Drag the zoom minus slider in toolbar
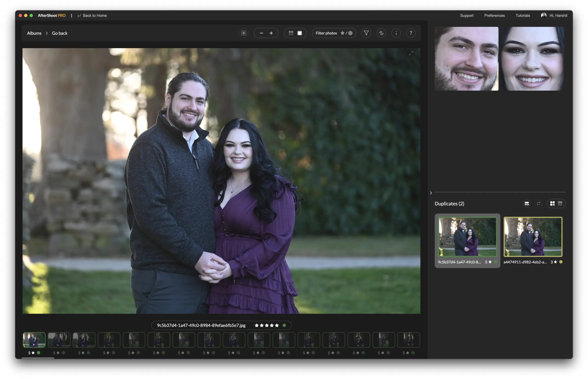 [261, 33]
